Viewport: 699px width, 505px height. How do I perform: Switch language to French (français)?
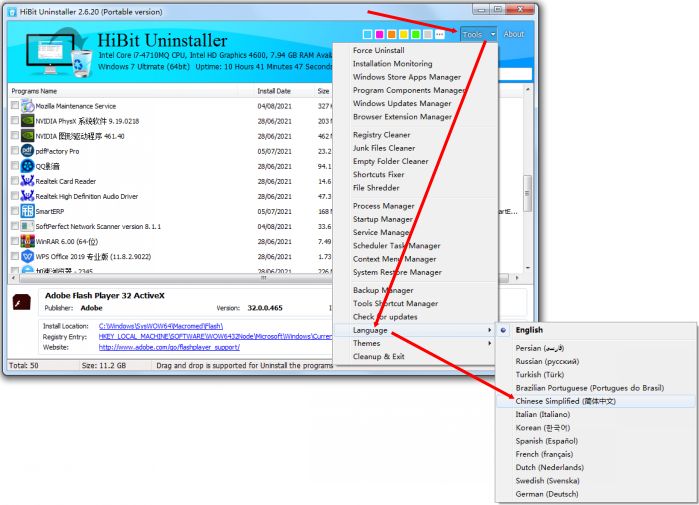tap(544, 454)
